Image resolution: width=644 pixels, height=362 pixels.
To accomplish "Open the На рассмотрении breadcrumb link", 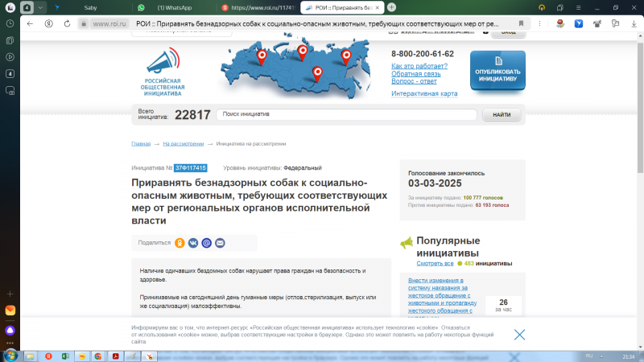I will 183,143.
